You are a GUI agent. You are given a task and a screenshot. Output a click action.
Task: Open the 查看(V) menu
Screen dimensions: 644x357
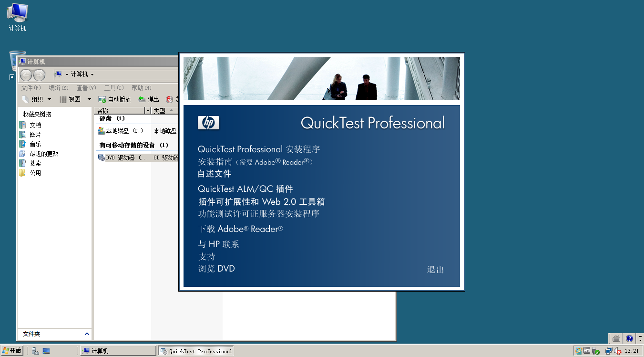[86, 88]
